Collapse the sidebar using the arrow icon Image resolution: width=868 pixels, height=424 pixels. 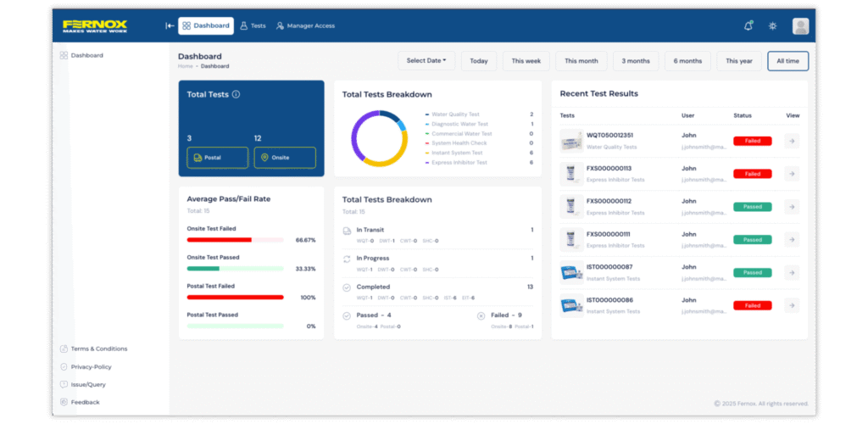170,25
